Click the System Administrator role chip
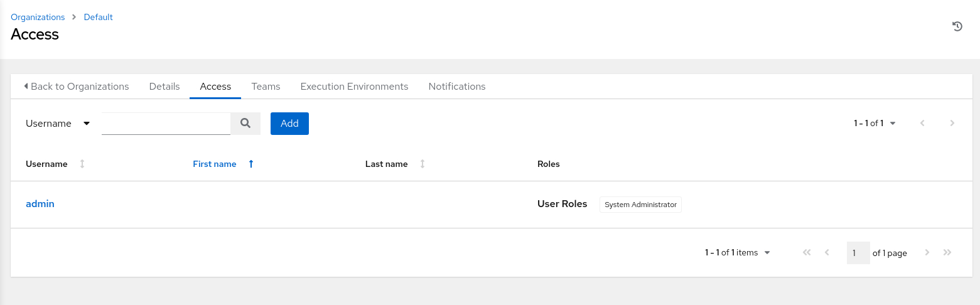 coord(640,205)
